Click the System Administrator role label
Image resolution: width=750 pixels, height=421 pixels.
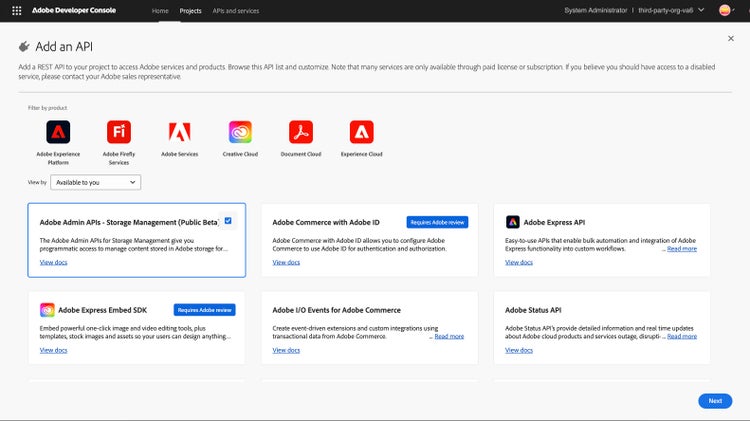point(596,10)
